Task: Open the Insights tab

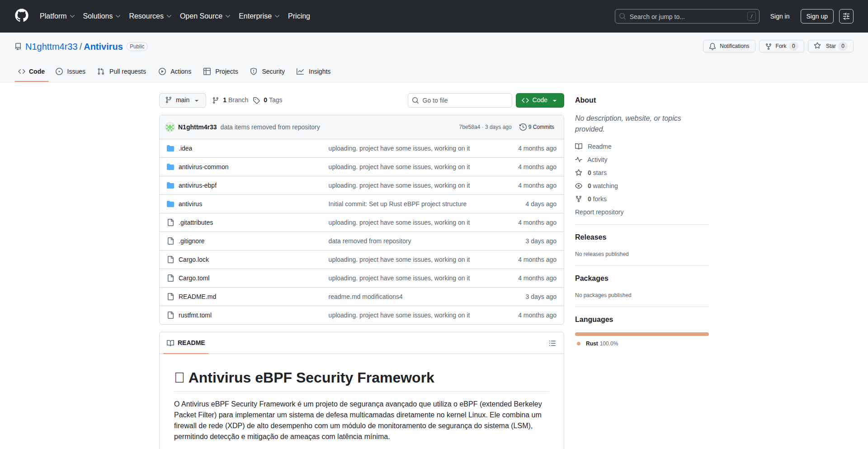Action: [314, 71]
